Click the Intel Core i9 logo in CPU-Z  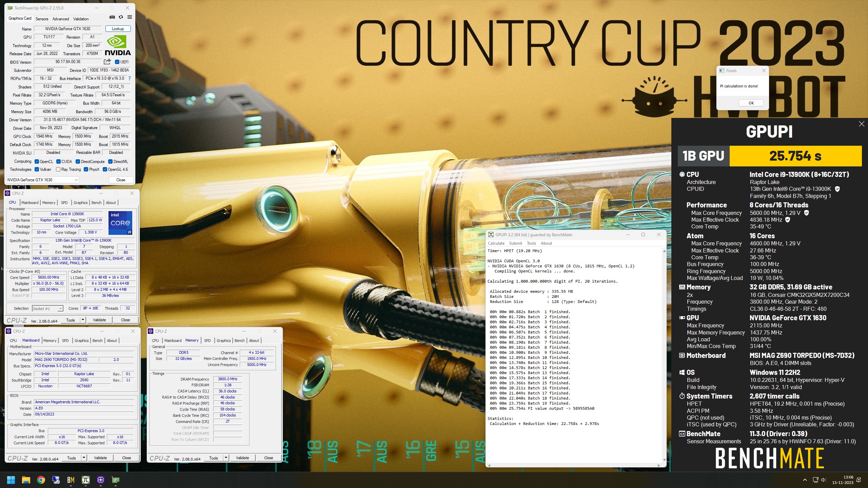tap(120, 223)
